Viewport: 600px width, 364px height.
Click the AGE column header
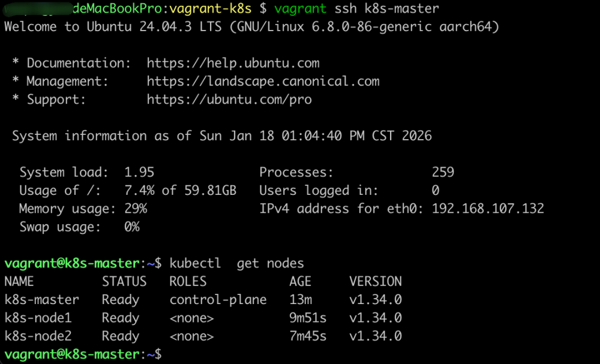click(x=300, y=281)
